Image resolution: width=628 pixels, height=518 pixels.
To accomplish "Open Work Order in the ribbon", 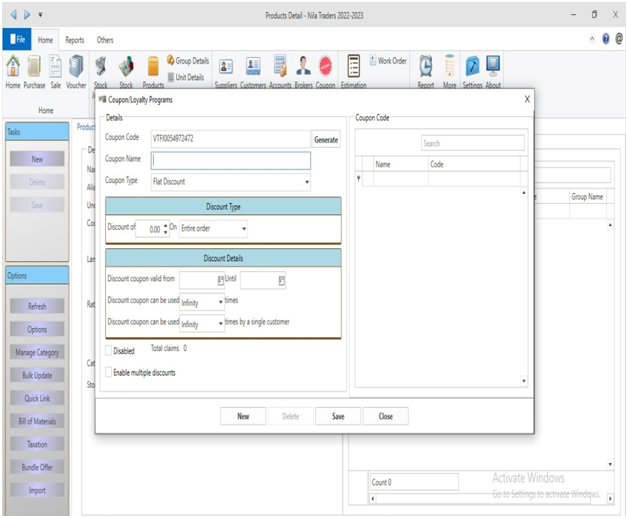I will 388,60.
